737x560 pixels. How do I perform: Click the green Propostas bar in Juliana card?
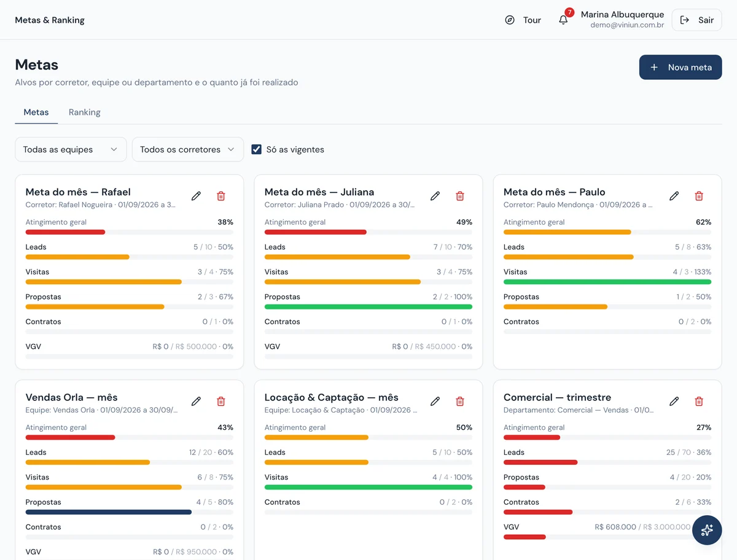[368, 306]
